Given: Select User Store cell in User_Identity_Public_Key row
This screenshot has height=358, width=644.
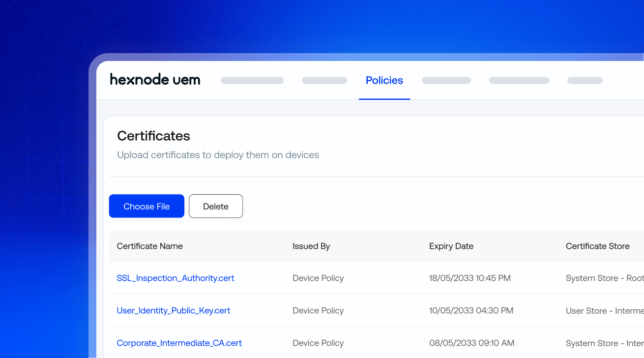Looking at the screenshot, I should (x=605, y=311).
